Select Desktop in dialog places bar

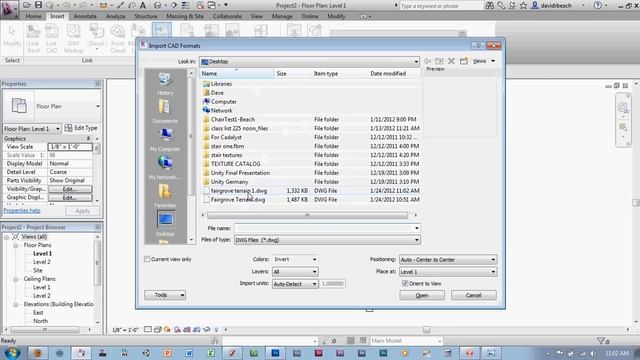(x=165, y=224)
